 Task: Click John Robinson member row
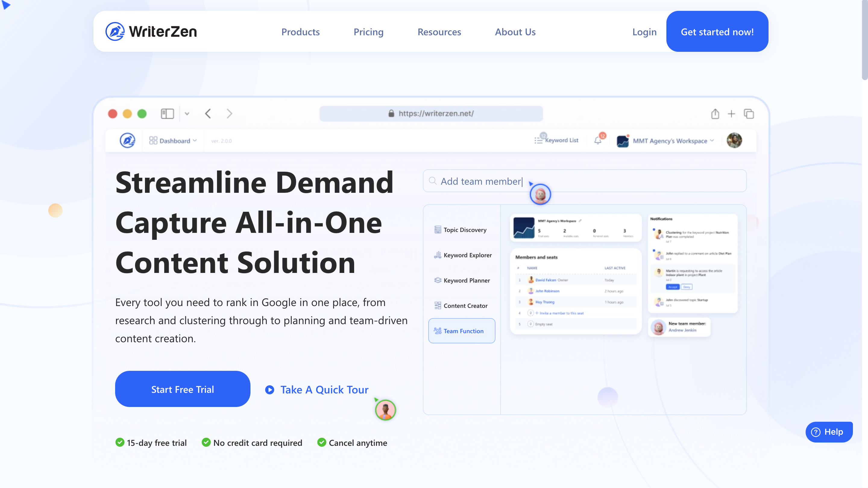click(x=576, y=291)
